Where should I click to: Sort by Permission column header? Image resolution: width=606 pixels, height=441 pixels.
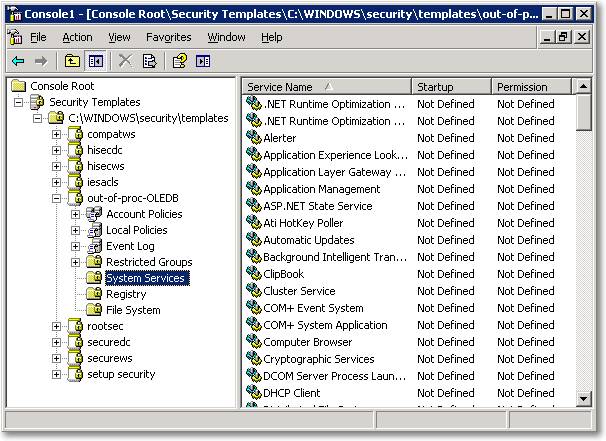click(532, 87)
